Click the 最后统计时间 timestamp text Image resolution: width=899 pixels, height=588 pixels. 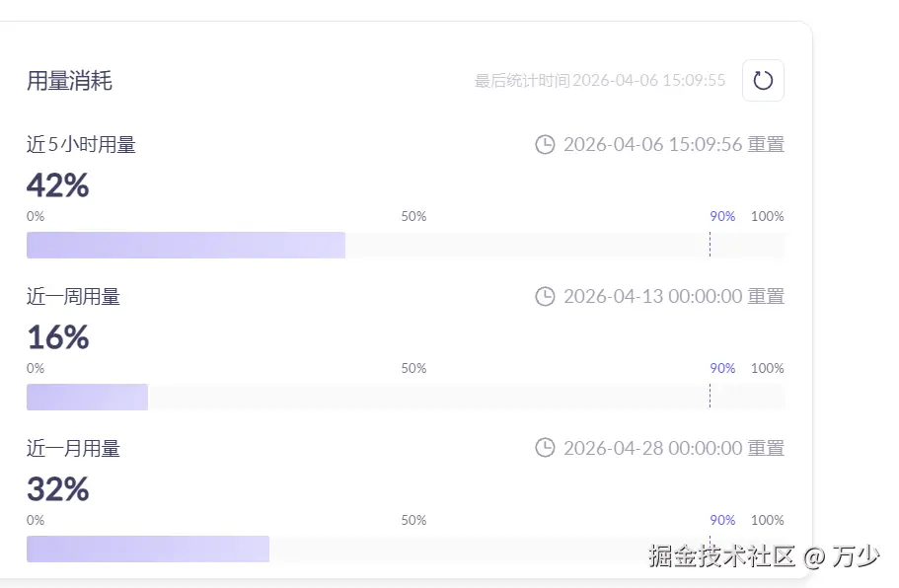point(600,81)
